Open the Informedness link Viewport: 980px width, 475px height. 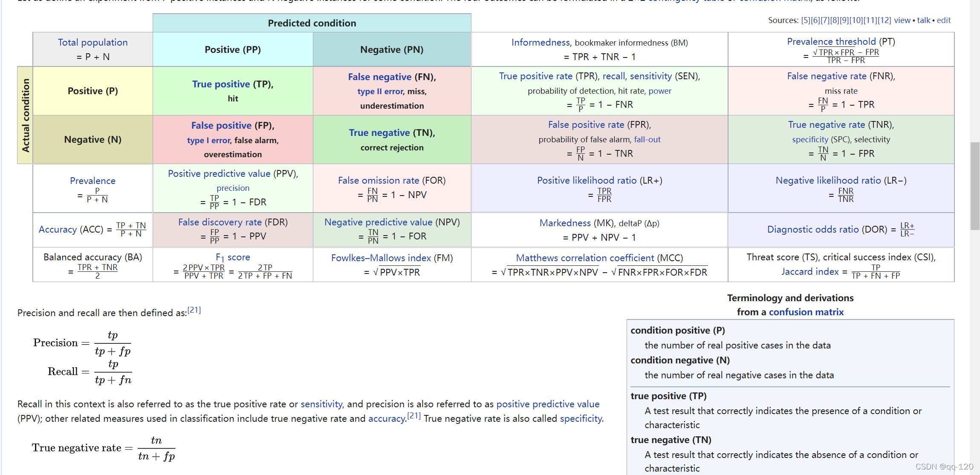(540, 43)
